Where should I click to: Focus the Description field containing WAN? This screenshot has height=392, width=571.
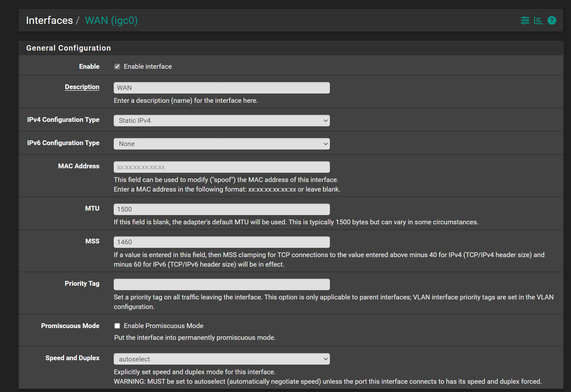[x=222, y=88]
